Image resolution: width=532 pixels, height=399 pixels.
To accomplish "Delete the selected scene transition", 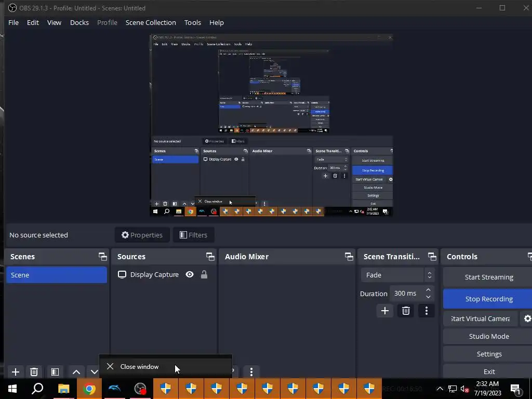I will (406, 311).
